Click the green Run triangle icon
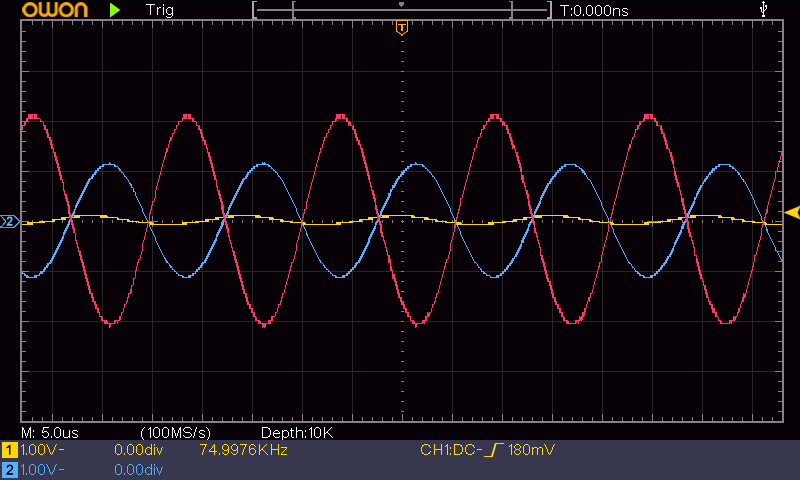 (x=115, y=10)
